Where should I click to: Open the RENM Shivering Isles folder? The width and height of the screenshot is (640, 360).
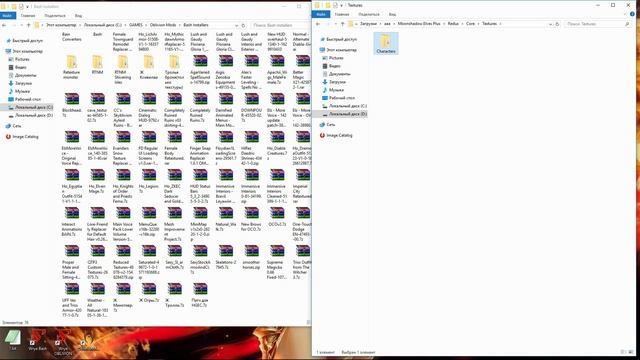(123, 69)
